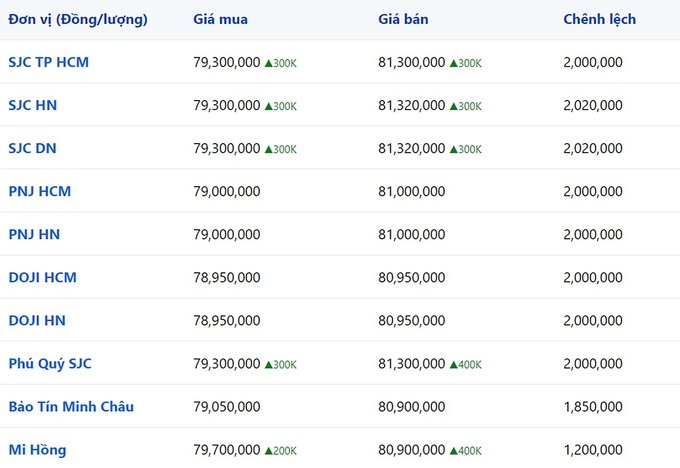Open the Mi Hồng link

coord(37,450)
